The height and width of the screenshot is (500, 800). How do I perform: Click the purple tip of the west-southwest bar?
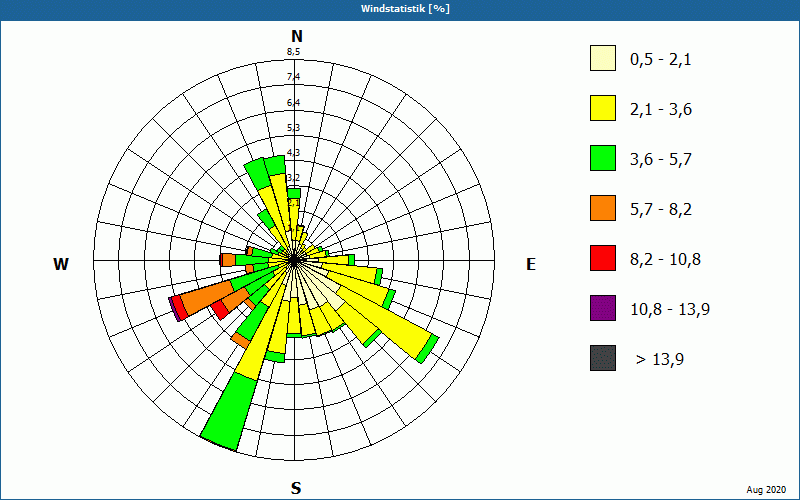[x=174, y=309]
